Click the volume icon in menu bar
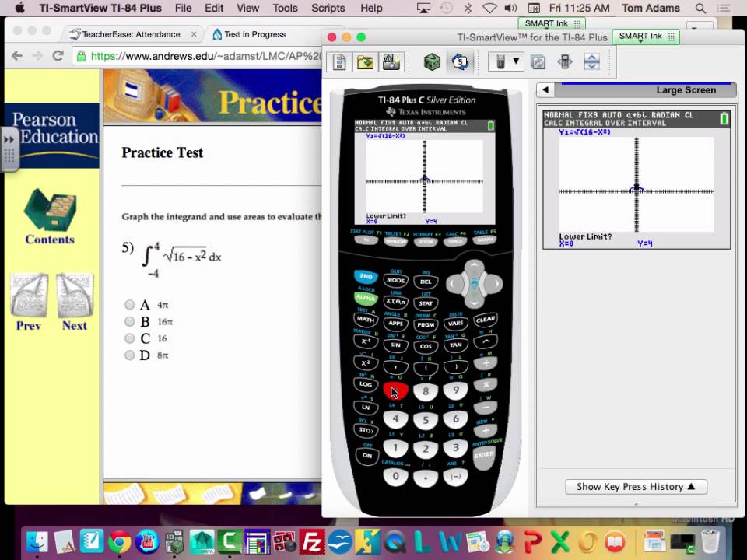 point(510,8)
